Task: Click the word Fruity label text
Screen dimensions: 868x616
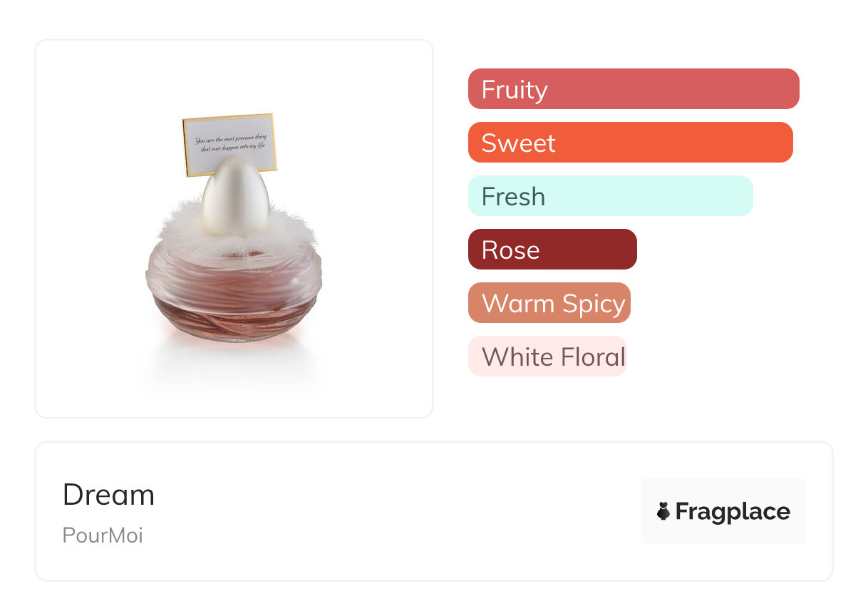Action: [x=515, y=90]
